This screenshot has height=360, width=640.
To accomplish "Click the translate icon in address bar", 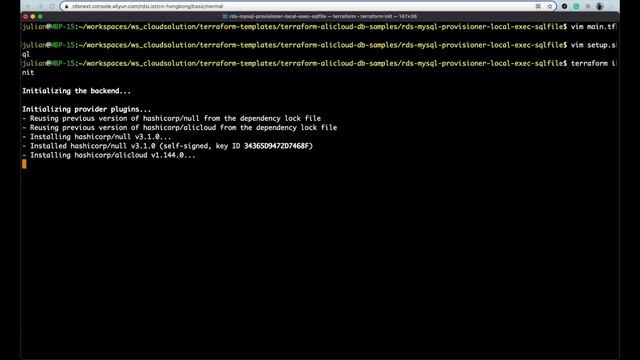I will pyautogui.click(x=538, y=6).
